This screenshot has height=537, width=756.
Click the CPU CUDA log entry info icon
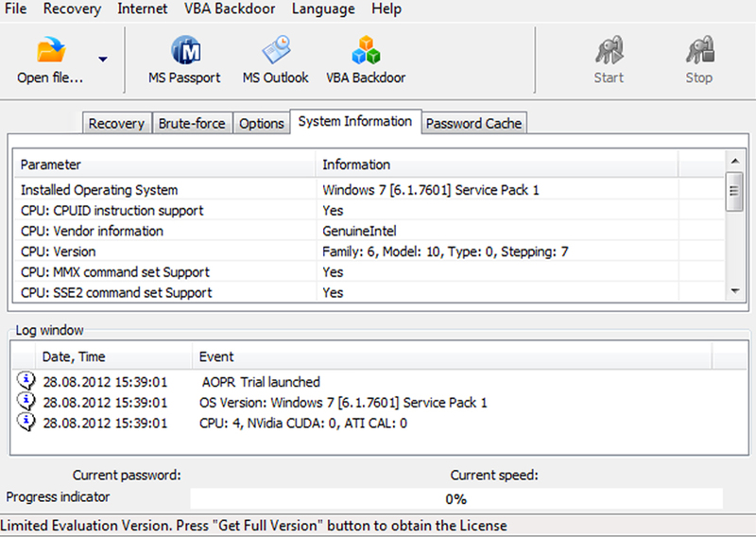coord(26,423)
